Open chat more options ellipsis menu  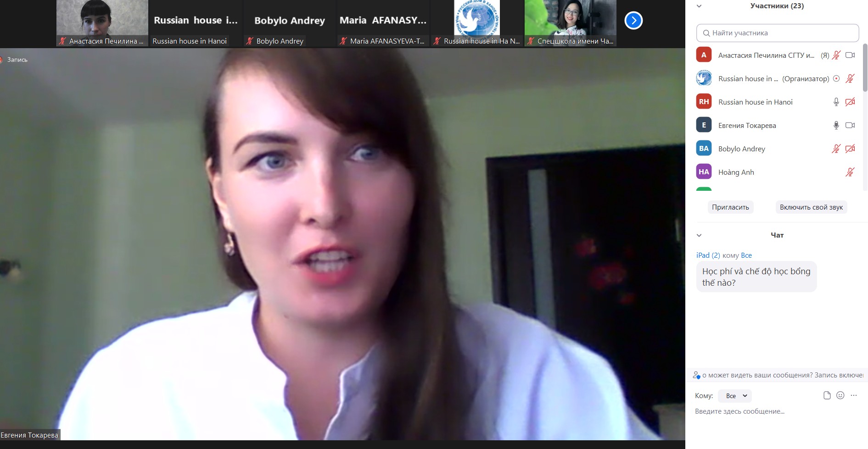(853, 395)
